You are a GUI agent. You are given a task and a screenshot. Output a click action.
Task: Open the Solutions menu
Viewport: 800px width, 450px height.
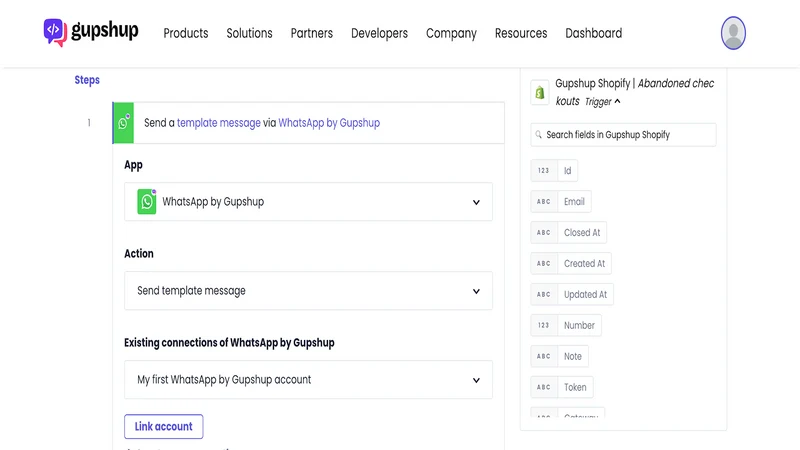(x=249, y=33)
